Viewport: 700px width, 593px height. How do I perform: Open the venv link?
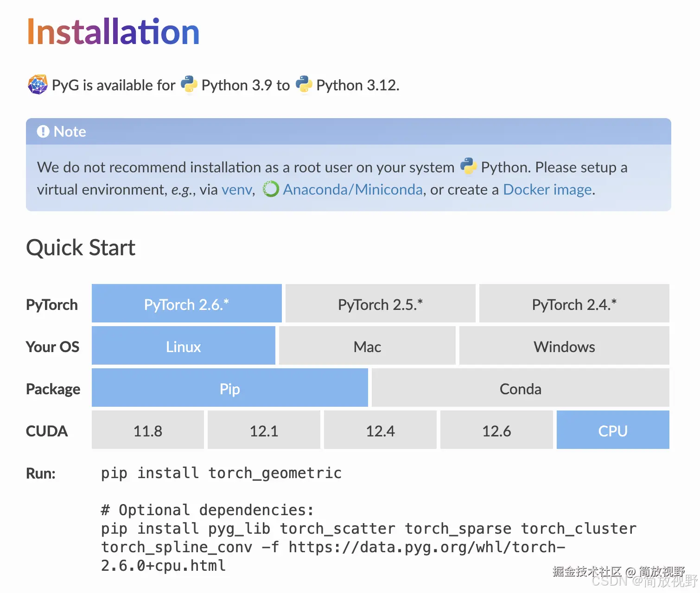[x=237, y=189]
